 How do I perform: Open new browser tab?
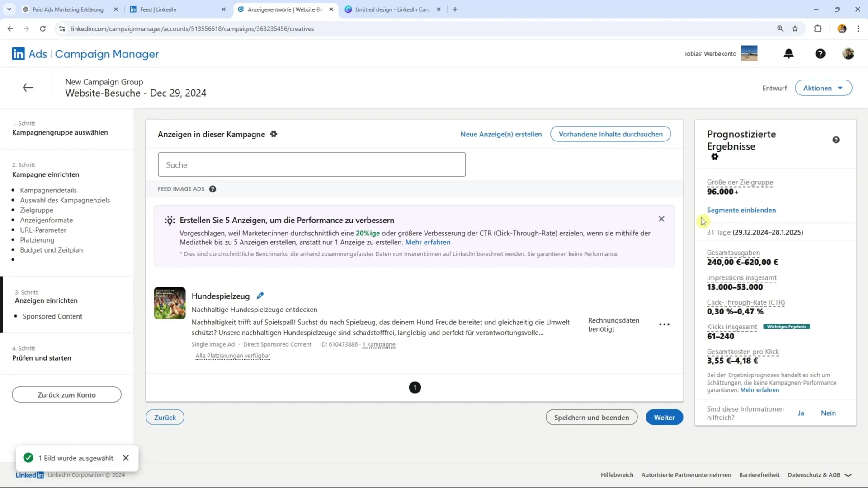(x=455, y=9)
